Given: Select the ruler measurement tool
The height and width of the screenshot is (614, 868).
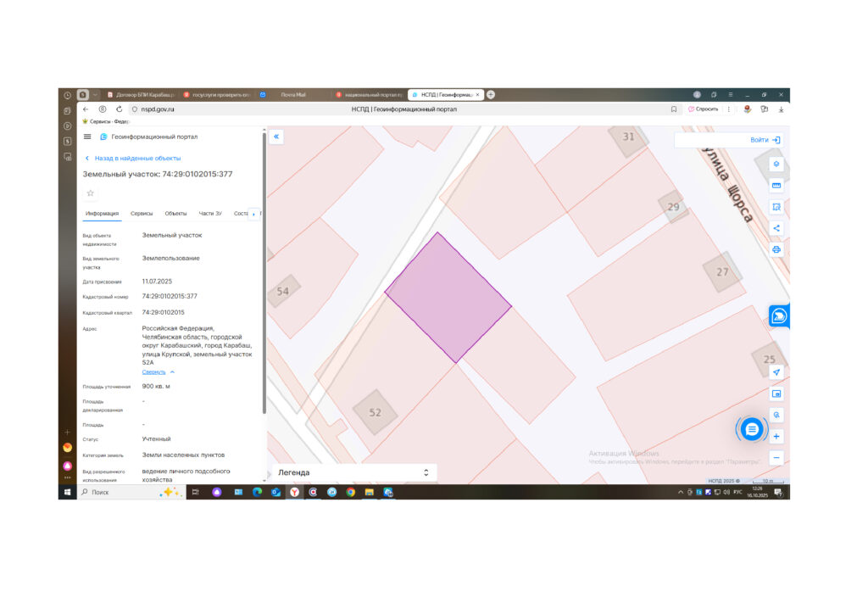Looking at the screenshot, I should coord(776,186).
